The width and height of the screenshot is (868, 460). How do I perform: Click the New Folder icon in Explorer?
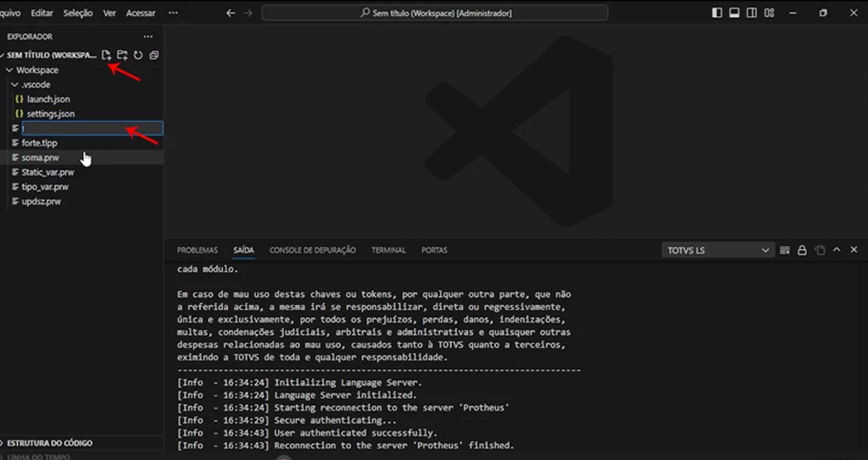tap(122, 55)
